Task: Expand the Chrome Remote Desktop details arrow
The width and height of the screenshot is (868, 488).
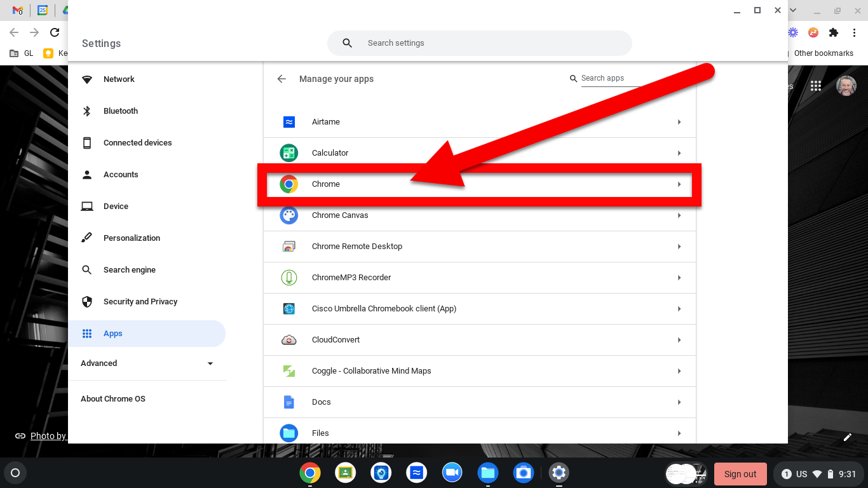Action: [x=679, y=247]
